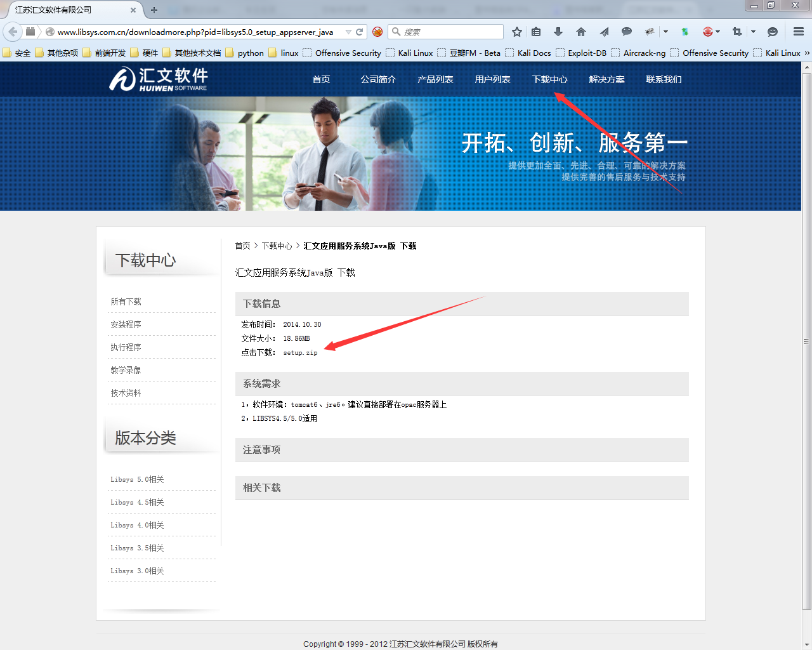Click the green-blue extension icon
This screenshot has width=812, height=650.
click(x=685, y=32)
